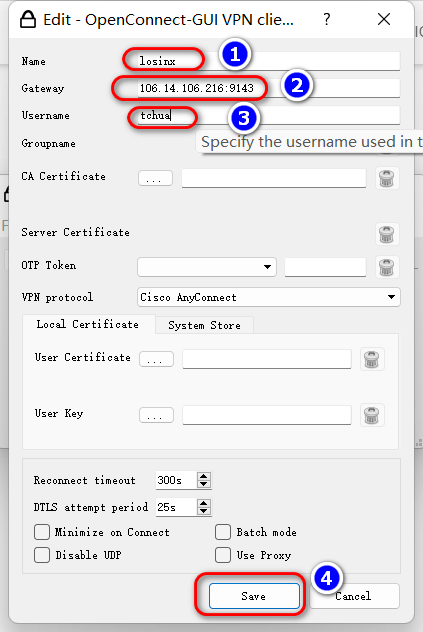Switch to the System Store tab
The height and width of the screenshot is (632, 423).
point(204,325)
